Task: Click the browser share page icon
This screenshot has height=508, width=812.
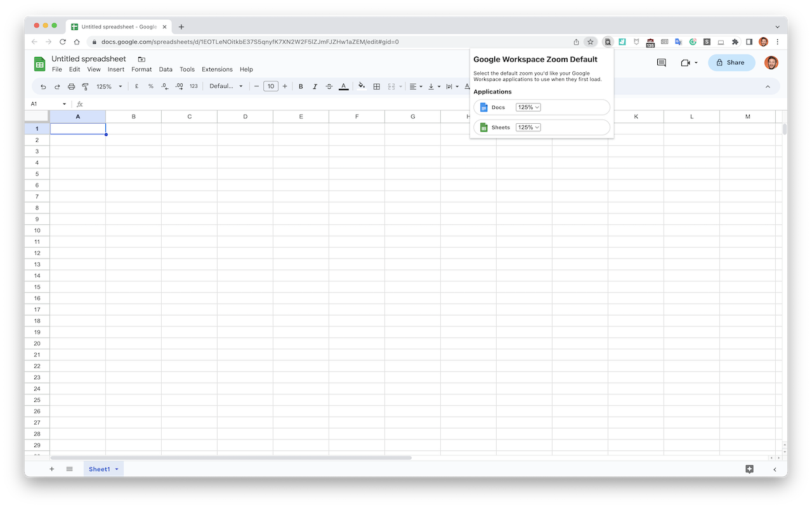Action: tap(576, 42)
